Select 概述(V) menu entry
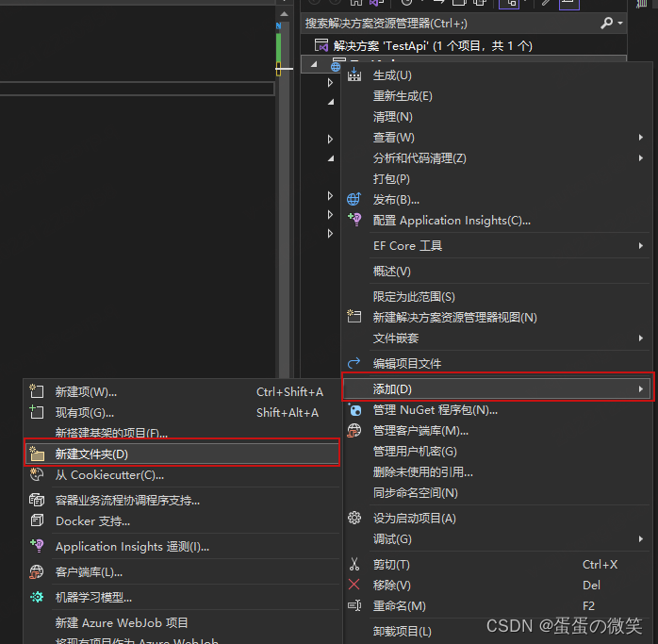This screenshot has height=644, width=658. (391, 272)
